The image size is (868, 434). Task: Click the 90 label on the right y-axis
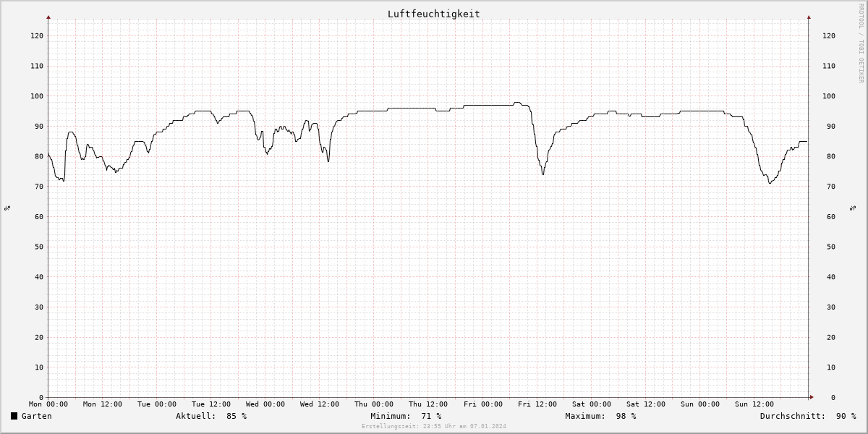831,127
